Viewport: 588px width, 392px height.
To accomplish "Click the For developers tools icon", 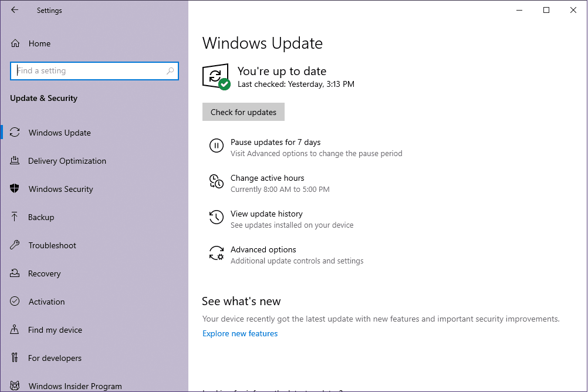I will 14,357.
